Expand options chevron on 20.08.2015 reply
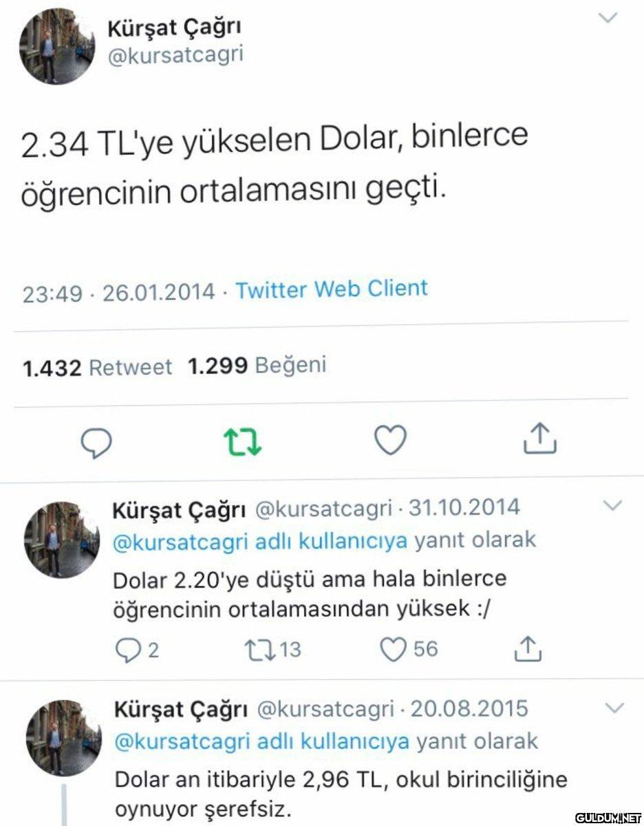 614,707
